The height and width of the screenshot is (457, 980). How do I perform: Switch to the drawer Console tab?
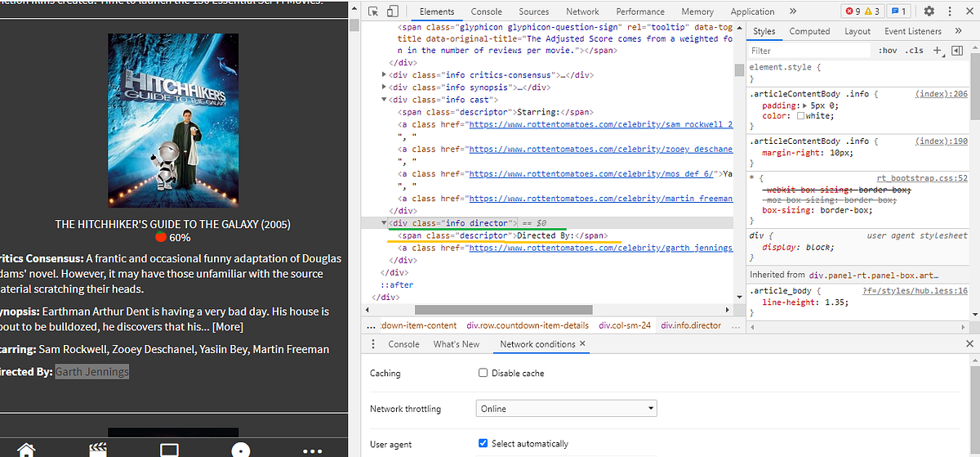403,344
